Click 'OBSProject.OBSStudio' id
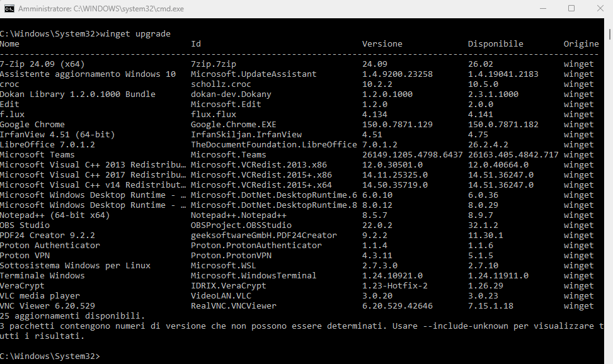Screen dimensions: 613x364 coord(241,225)
